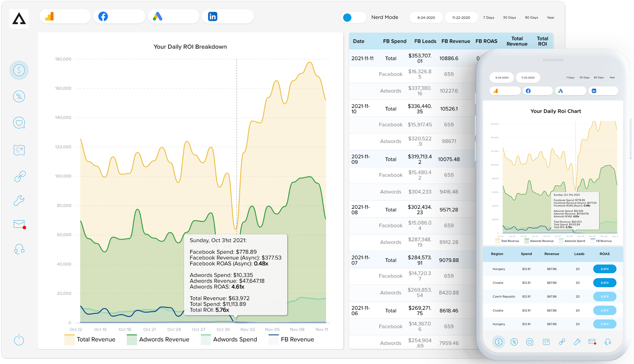Click the chain link sidebar icon

[20, 176]
